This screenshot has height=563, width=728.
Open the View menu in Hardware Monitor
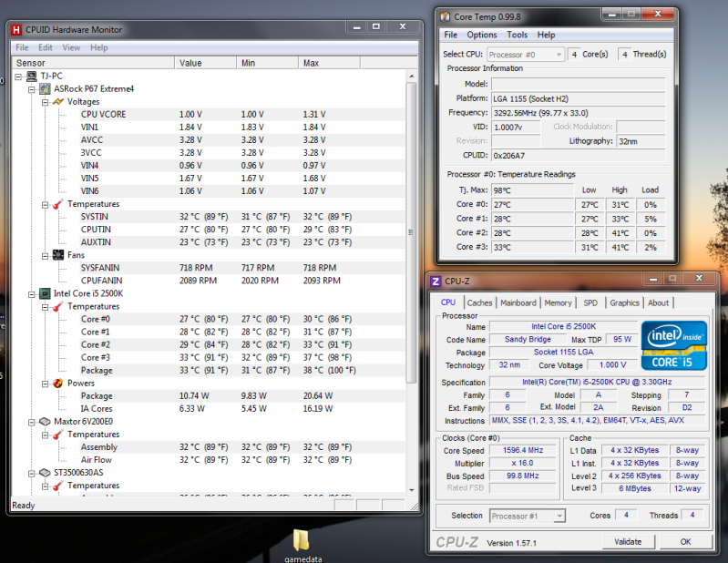point(71,47)
